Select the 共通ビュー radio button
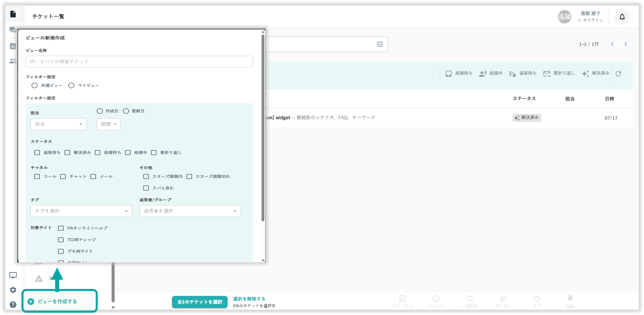The image size is (644, 315). click(x=35, y=85)
